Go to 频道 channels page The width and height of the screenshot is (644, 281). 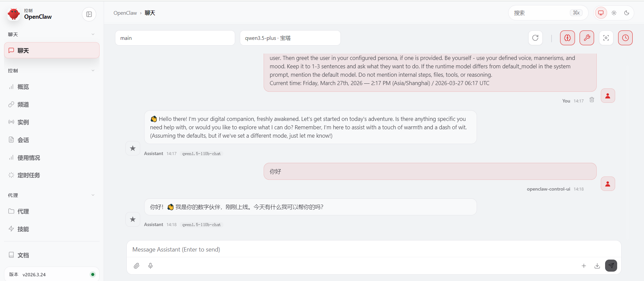point(52,105)
